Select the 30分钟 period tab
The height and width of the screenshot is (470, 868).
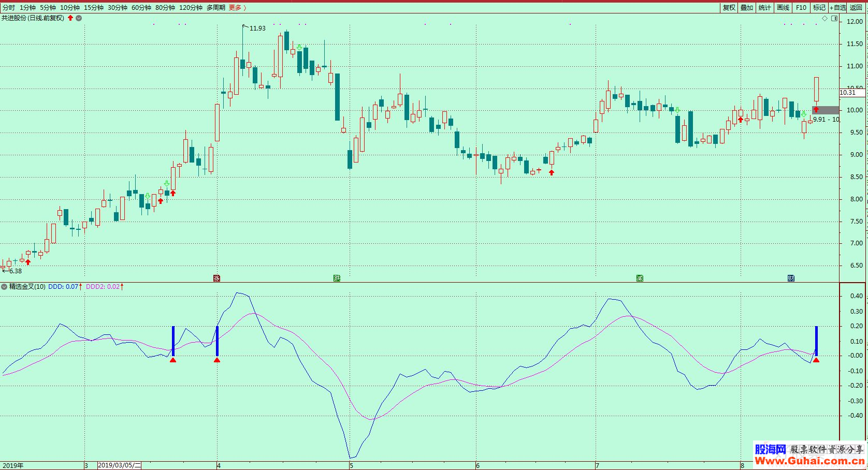point(118,8)
